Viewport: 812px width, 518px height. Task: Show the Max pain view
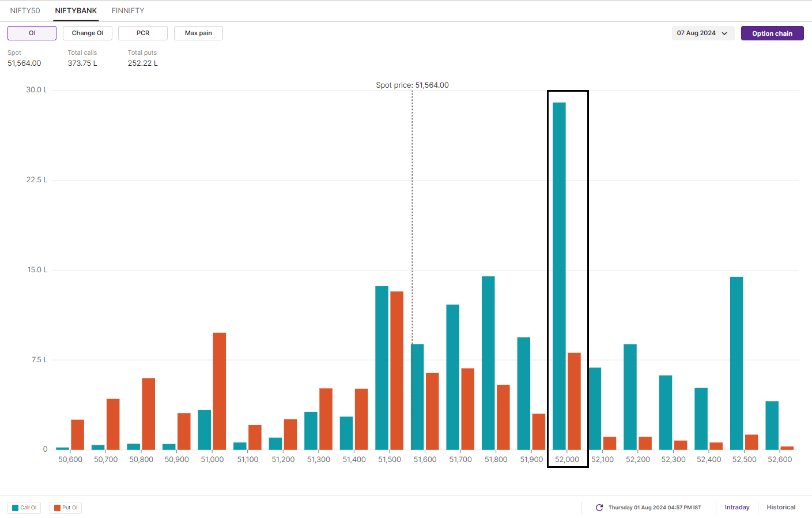pyautogui.click(x=198, y=33)
